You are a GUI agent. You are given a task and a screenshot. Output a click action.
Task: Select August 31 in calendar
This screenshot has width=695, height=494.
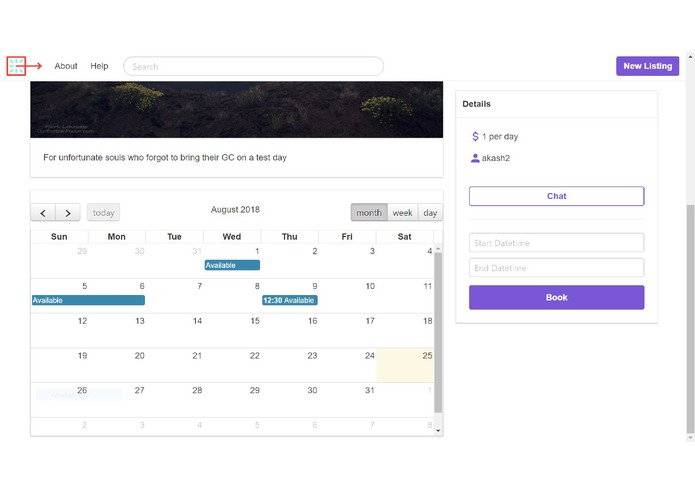click(348, 400)
